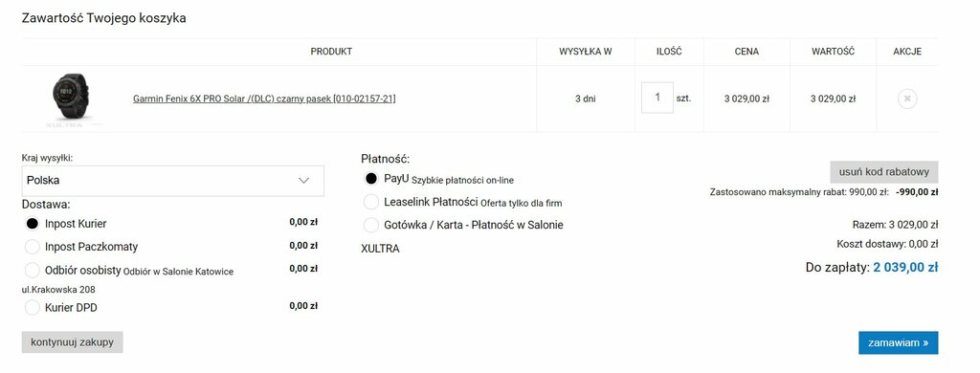This screenshot has width=980, height=373.
Task: Open the Kraj wysyłki country dropdown
Action: [172, 181]
